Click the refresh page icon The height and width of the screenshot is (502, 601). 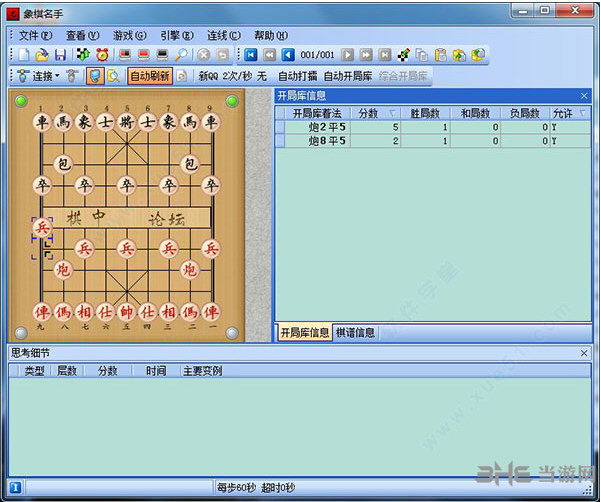point(182,76)
